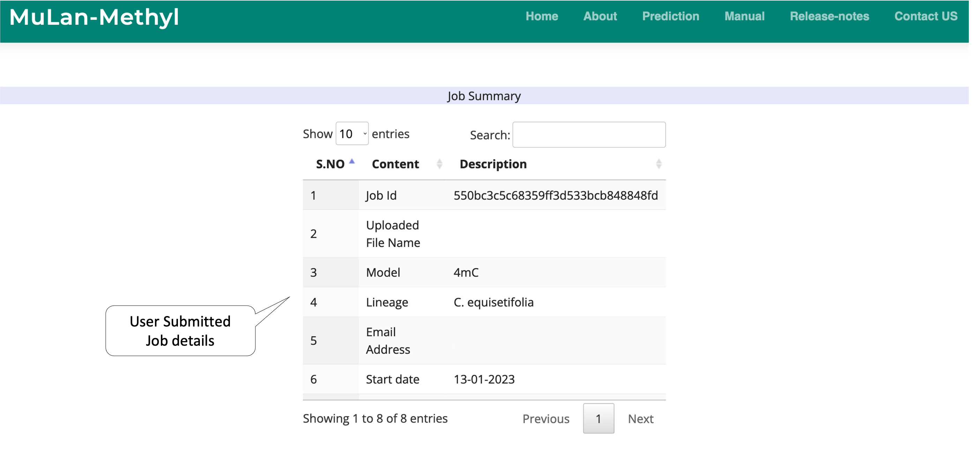Focus the Search input field
980x465 pixels.
pos(589,135)
